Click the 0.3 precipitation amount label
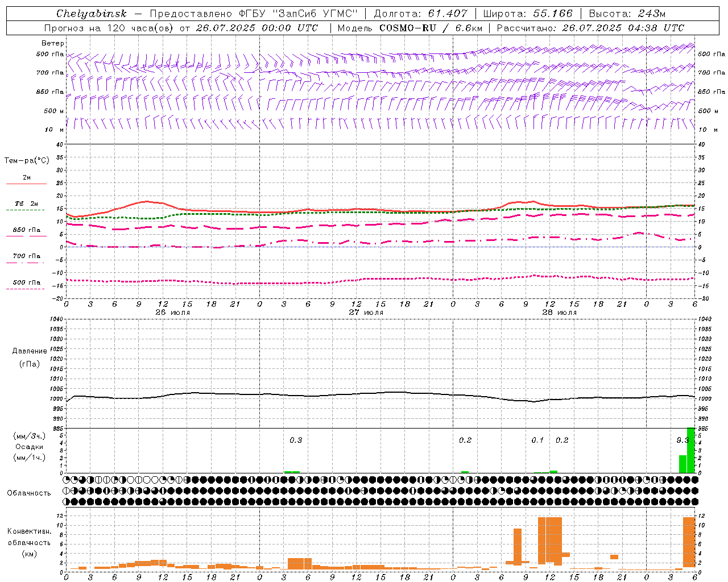 pos(296,440)
